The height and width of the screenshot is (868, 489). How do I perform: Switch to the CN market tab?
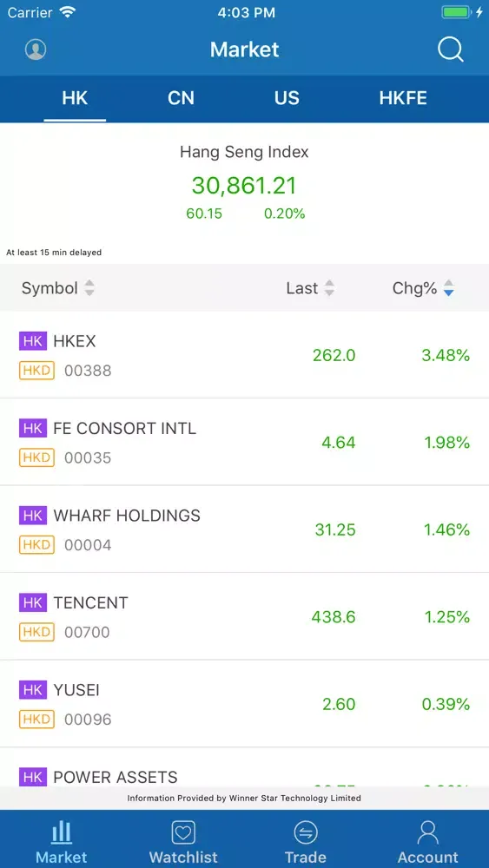point(181,99)
